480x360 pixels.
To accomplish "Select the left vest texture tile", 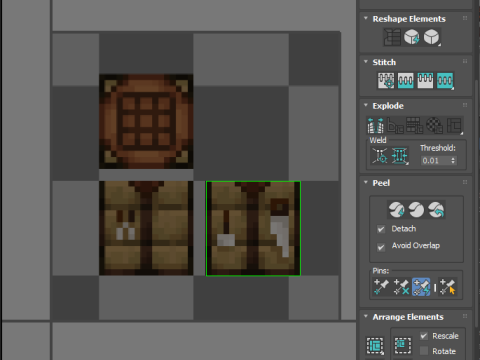I will click(x=146, y=228).
